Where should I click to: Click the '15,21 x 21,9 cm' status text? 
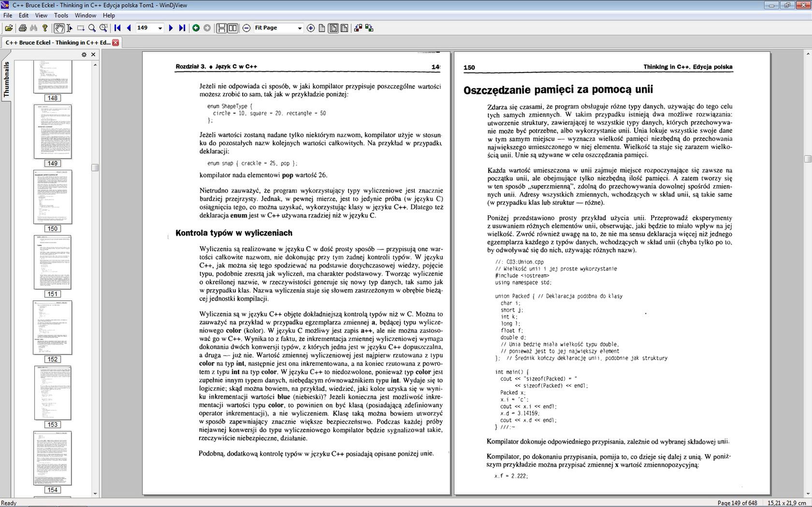coord(786,503)
